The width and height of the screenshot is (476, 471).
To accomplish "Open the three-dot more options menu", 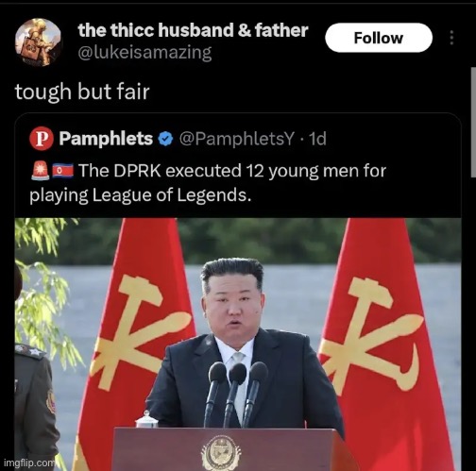I will [451, 38].
